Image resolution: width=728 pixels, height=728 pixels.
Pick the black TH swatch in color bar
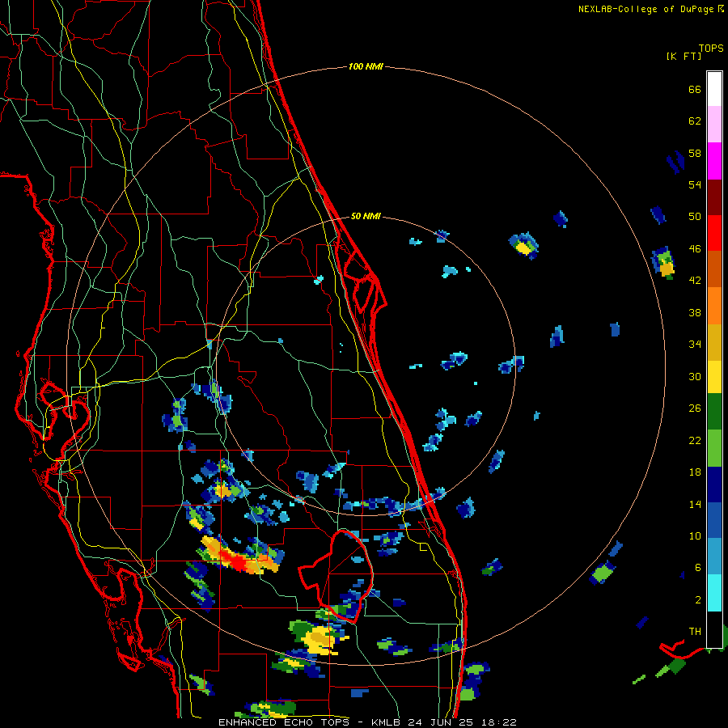click(x=714, y=629)
